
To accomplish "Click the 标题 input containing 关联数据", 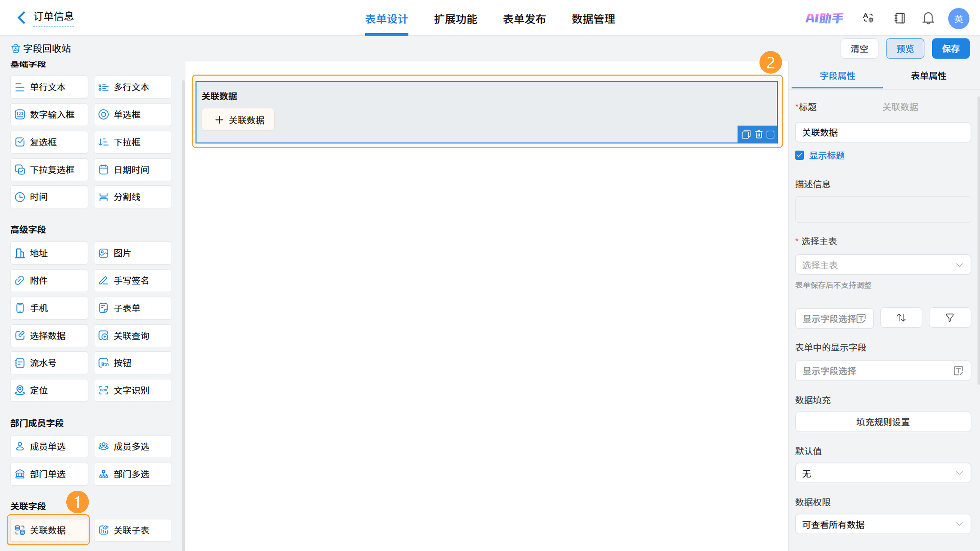I will pyautogui.click(x=883, y=133).
